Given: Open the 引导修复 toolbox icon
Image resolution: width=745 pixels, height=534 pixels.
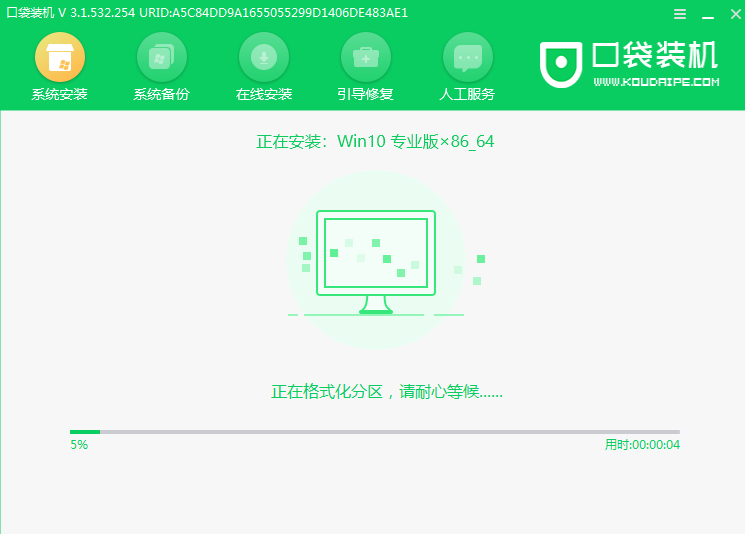Looking at the screenshot, I should 365,57.
